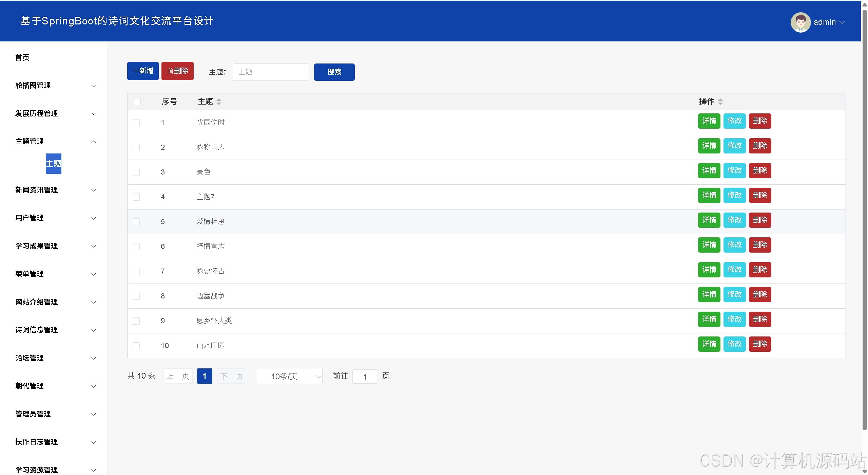This screenshot has width=868, height=475.
Task: View 详情 for 爱情相思
Action: tap(709, 220)
